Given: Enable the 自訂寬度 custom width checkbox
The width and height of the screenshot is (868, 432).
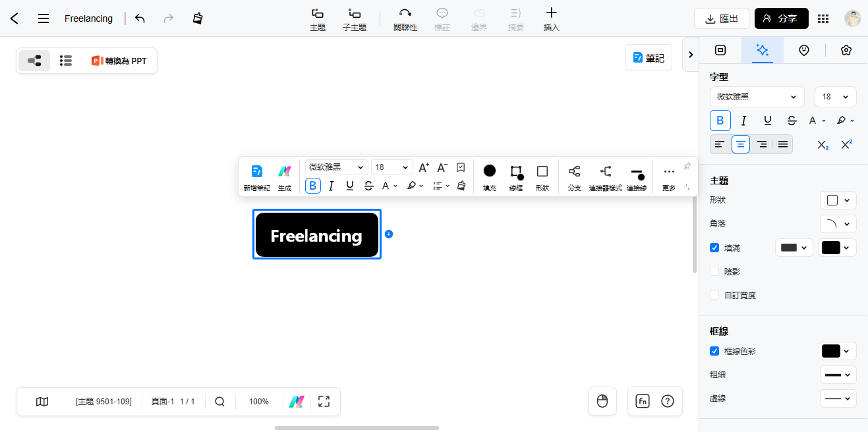Looking at the screenshot, I should (714, 295).
